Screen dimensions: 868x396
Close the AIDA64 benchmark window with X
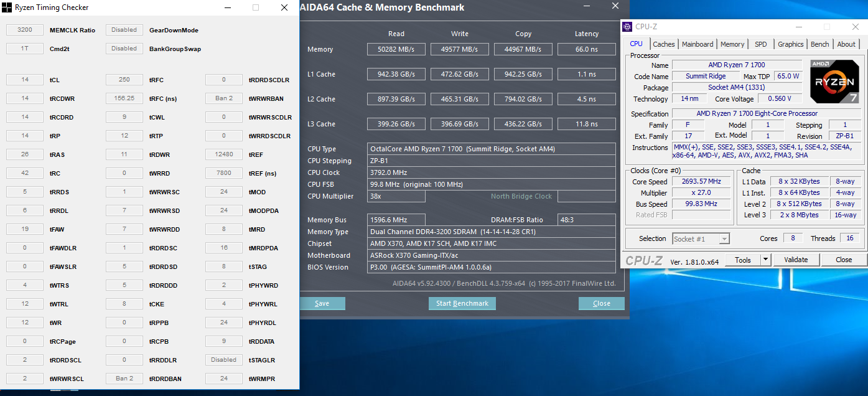615,6
